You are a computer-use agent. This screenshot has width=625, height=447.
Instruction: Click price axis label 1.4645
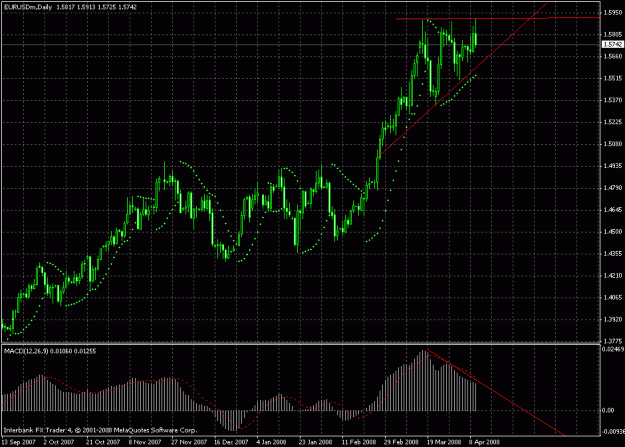point(613,210)
